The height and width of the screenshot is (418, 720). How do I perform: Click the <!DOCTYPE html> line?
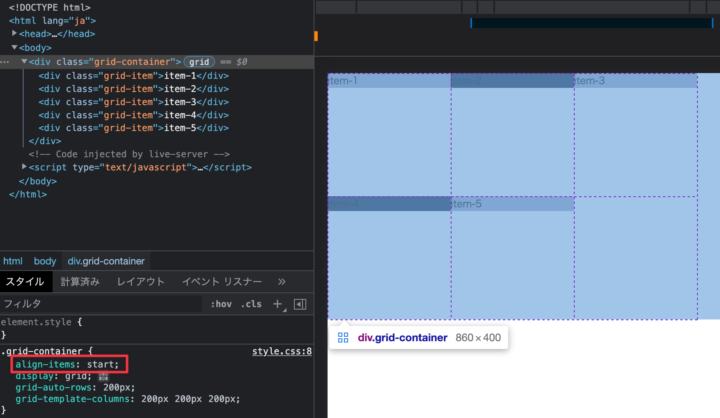[50, 7]
